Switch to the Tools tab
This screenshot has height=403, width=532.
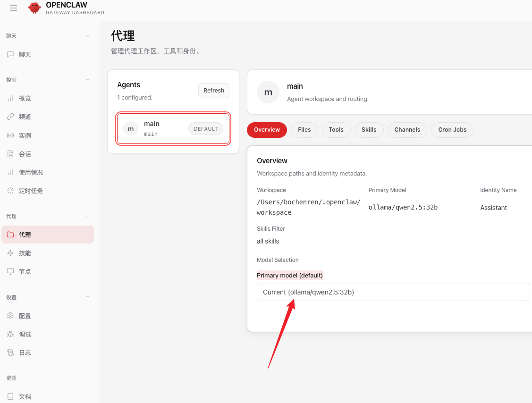coord(336,130)
